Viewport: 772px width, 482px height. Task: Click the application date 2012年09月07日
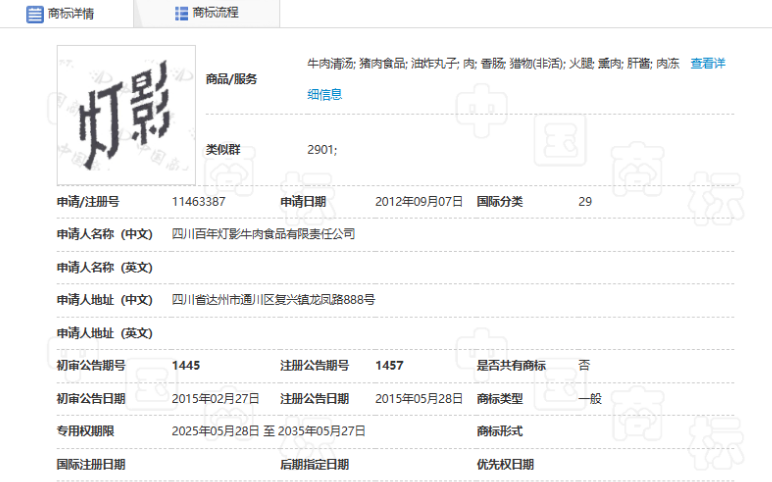418,201
